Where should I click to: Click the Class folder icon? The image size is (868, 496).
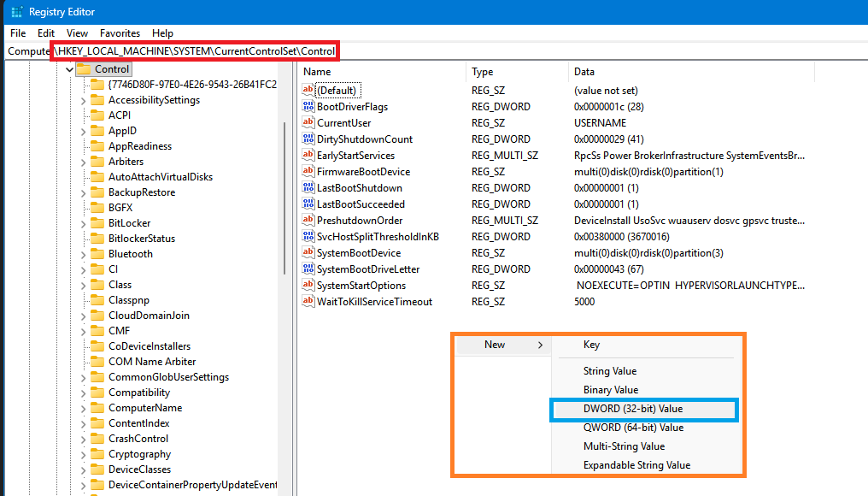point(97,284)
